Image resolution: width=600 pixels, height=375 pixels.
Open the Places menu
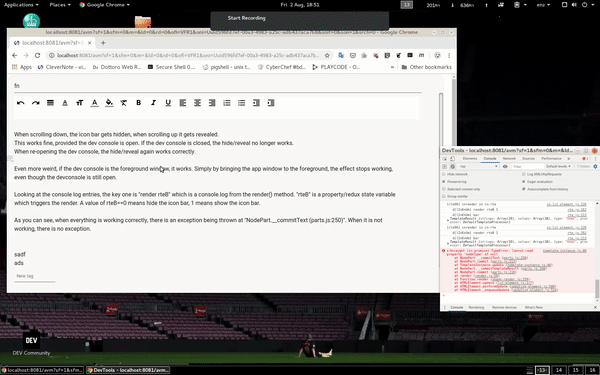60,5
